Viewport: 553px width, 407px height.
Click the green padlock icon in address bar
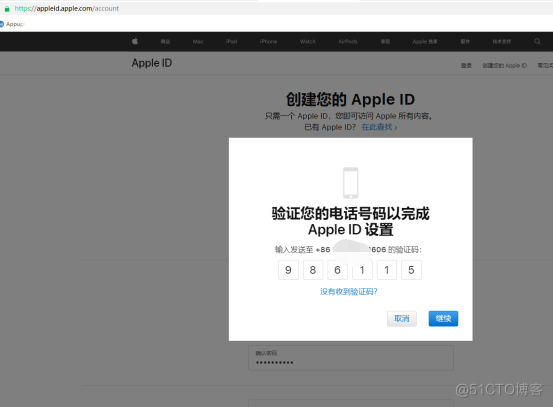pos(7,8)
